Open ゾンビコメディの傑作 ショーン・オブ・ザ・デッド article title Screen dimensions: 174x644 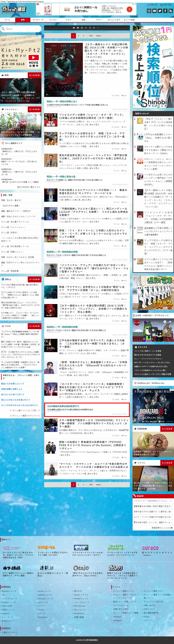(92, 116)
